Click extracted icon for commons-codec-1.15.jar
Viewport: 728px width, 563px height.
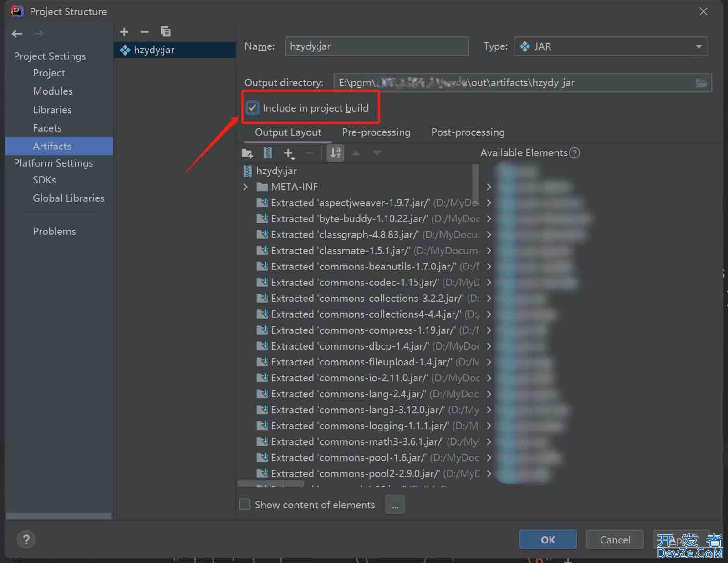pos(262,283)
